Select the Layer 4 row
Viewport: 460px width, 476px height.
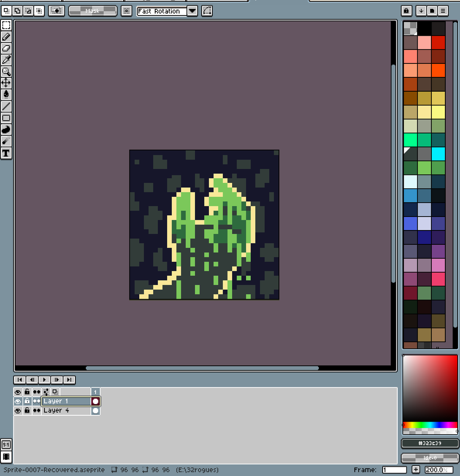tap(66, 411)
